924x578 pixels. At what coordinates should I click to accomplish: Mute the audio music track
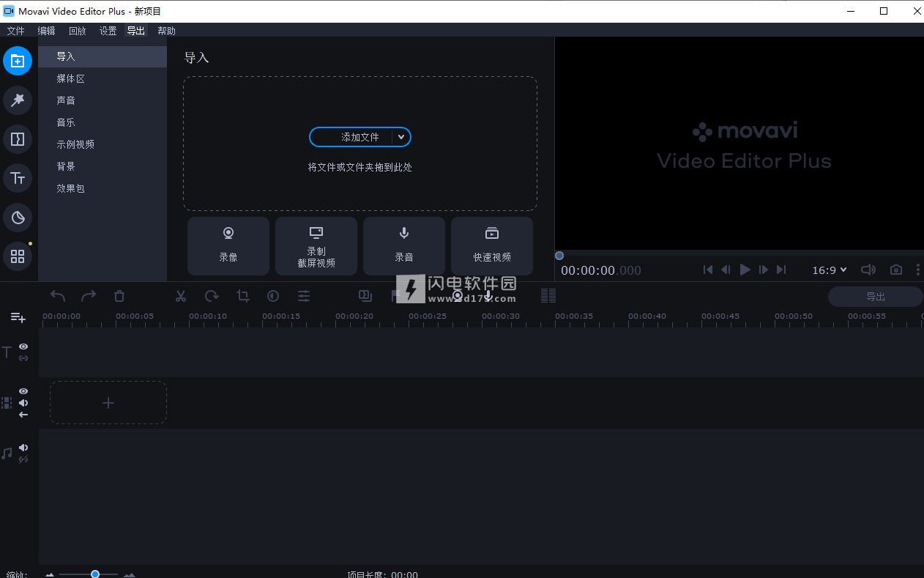point(23,448)
